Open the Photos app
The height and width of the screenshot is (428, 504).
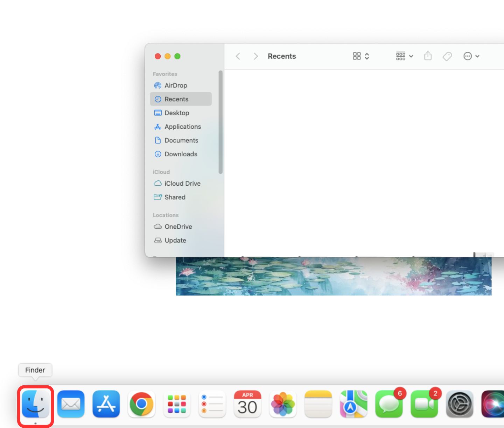(x=283, y=404)
